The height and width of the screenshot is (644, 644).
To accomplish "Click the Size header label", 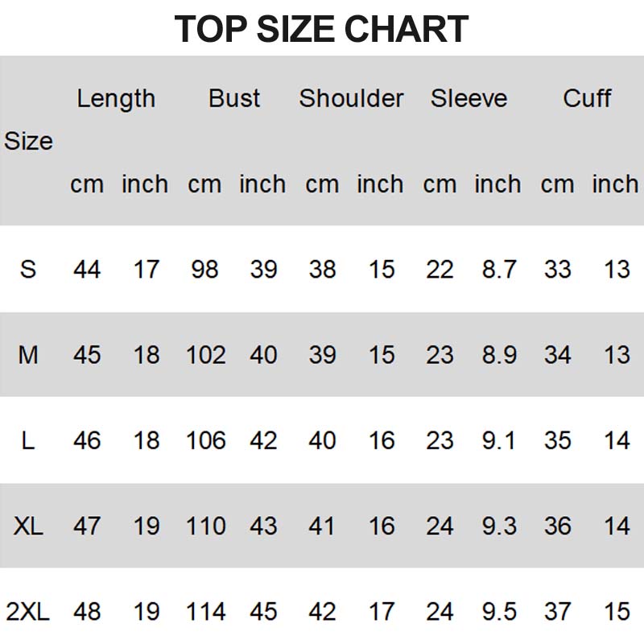I will 28,141.
